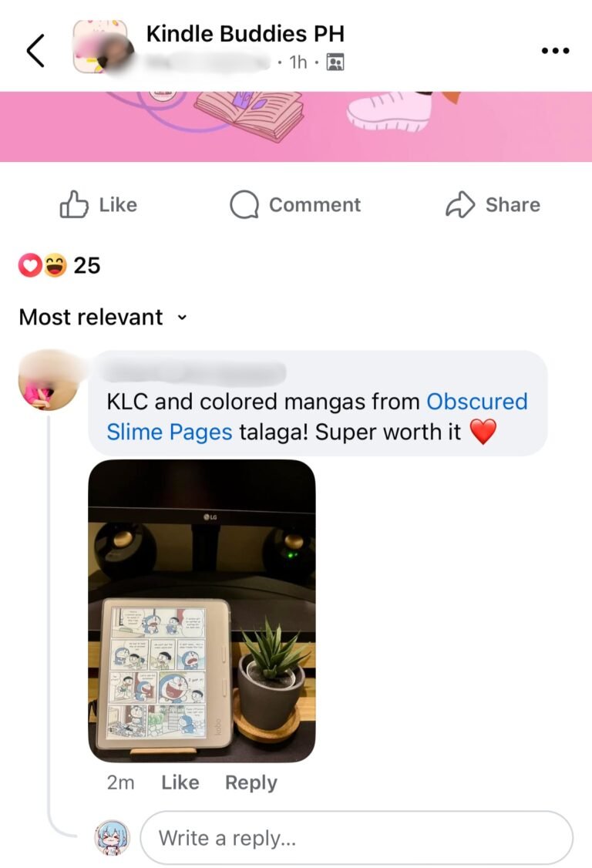Viewport: 592px width, 868px height.
Task: Open the Kindle Buddies PH group
Action: point(245,33)
